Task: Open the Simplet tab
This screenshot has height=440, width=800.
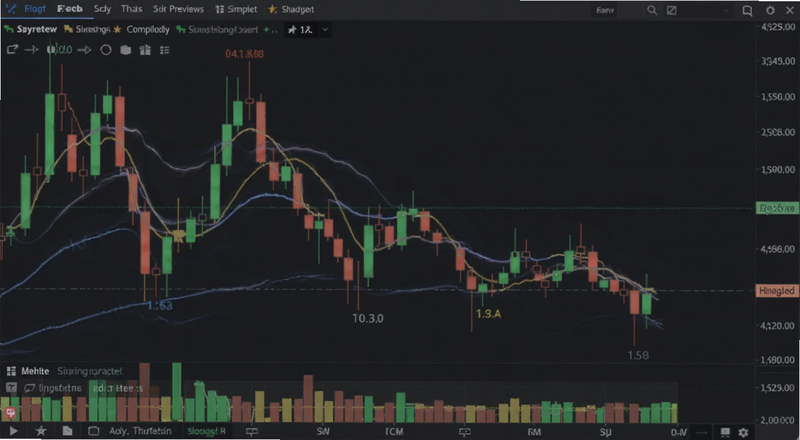Action: 242,9
